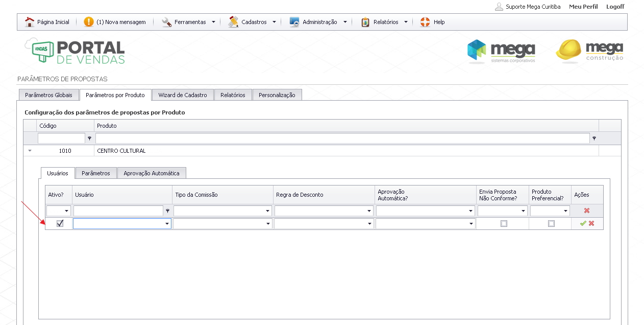Click the filter icon beside Produto filter field
This screenshot has width=644, height=325.
coord(594,138)
